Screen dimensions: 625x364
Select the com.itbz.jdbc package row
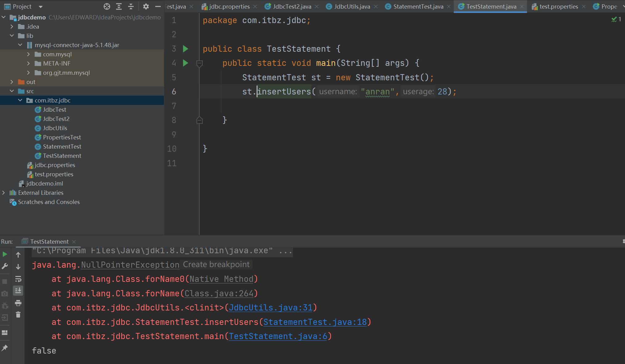coord(82,100)
